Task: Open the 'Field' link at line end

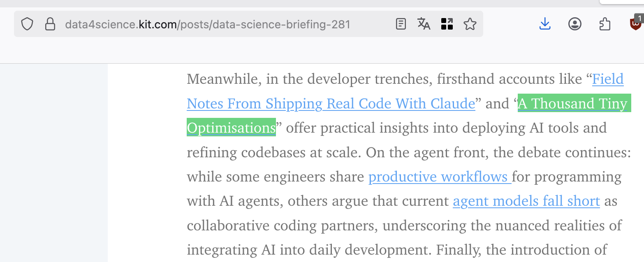Action: [608, 79]
